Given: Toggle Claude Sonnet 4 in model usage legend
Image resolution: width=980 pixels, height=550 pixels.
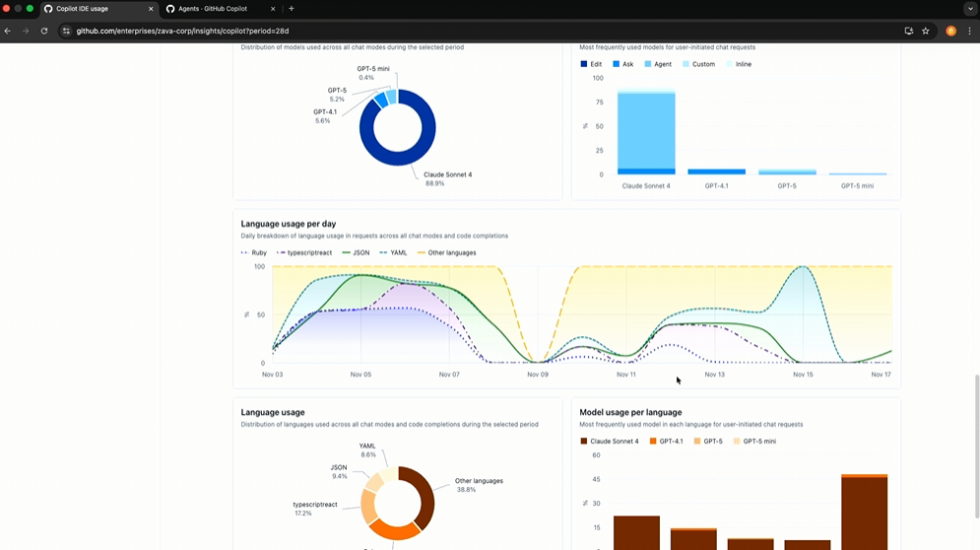Looking at the screenshot, I should (609, 442).
